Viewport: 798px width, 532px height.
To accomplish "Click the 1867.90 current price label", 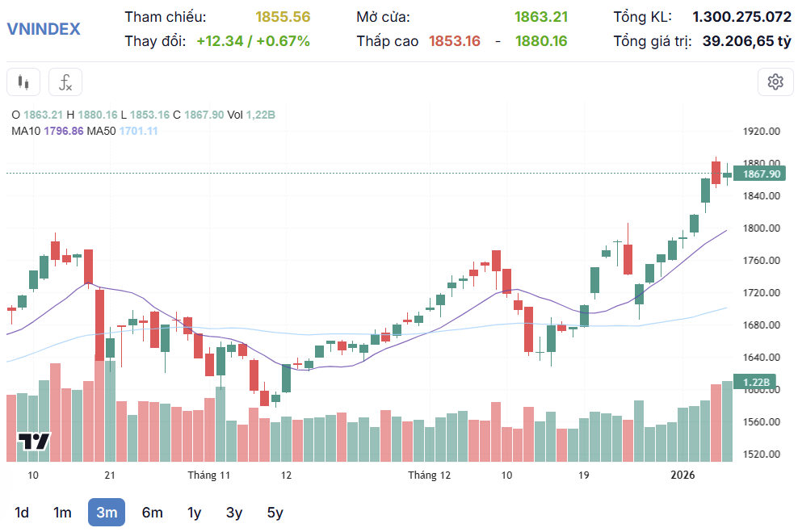I will point(761,174).
